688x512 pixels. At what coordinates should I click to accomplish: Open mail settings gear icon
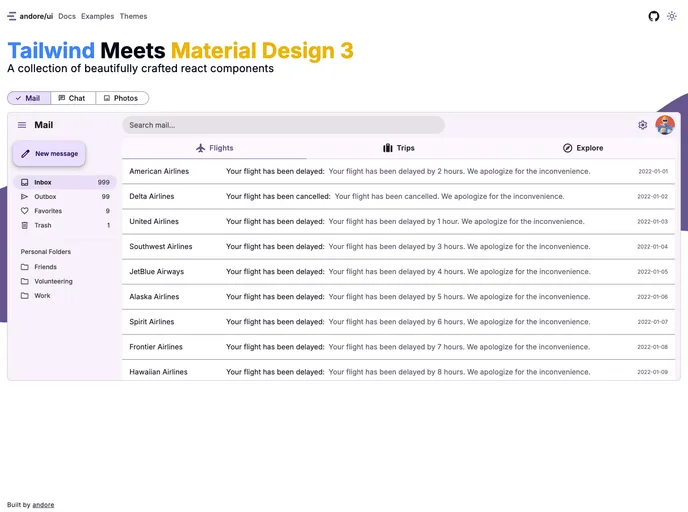tap(642, 125)
